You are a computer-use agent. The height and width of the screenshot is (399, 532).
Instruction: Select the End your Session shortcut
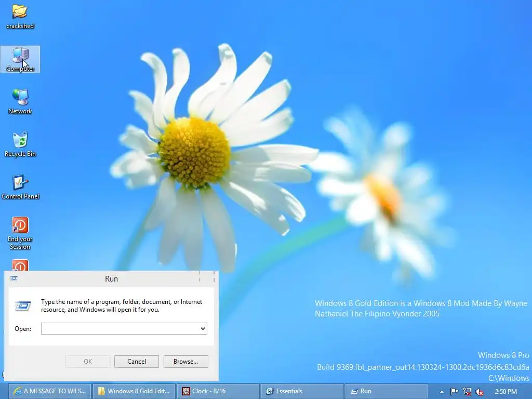(x=20, y=233)
